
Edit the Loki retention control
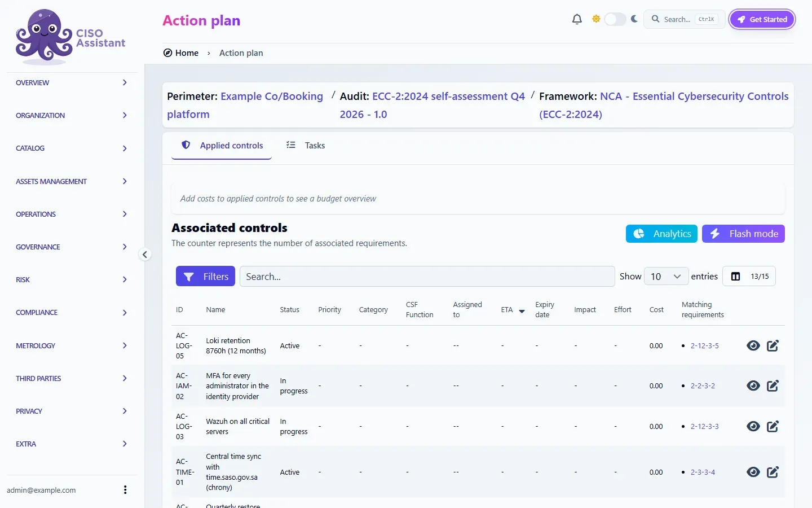tap(773, 345)
